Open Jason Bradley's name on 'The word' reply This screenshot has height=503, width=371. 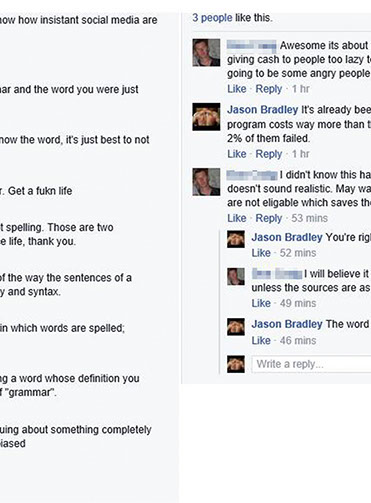[287, 324]
